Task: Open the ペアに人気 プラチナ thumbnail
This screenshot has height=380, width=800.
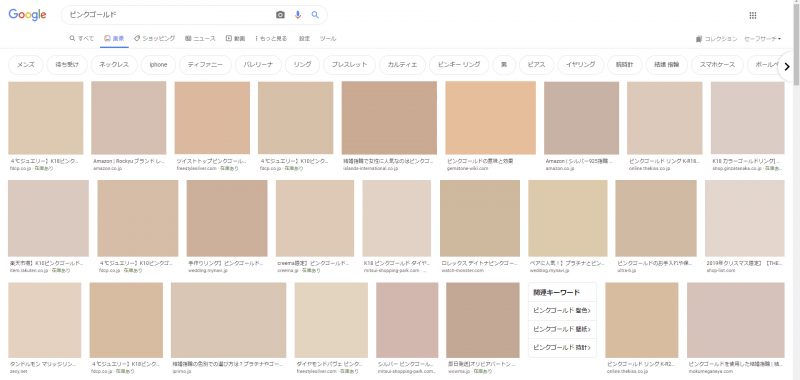Action: point(568,218)
